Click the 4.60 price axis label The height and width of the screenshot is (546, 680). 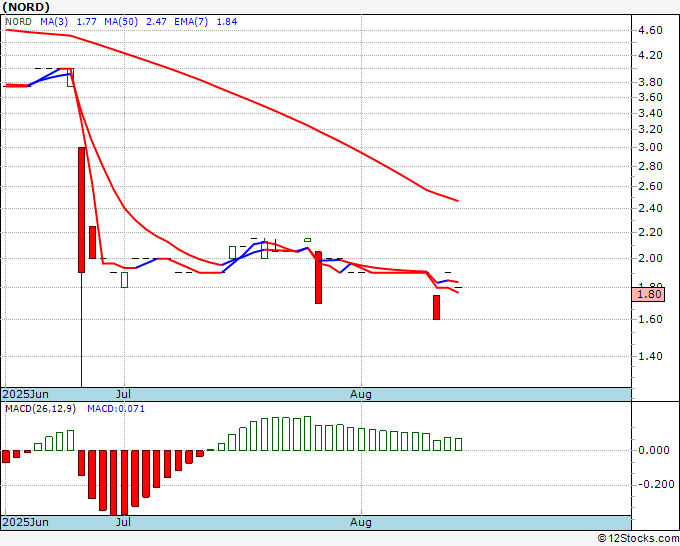click(651, 30)
